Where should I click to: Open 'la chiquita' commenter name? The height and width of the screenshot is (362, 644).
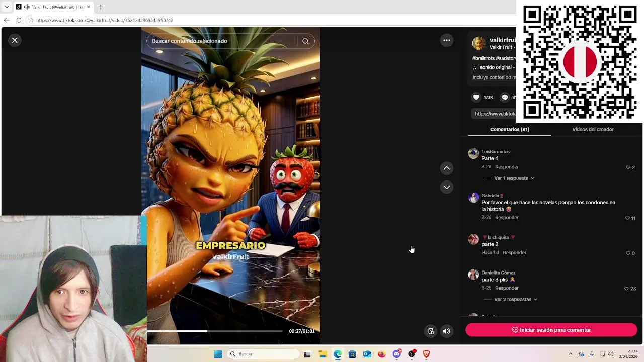(x=498, y=237)
